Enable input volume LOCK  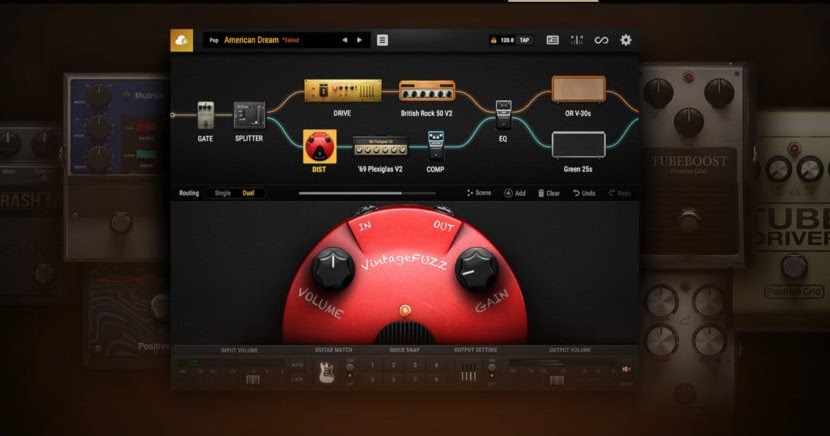click(297, 379)
